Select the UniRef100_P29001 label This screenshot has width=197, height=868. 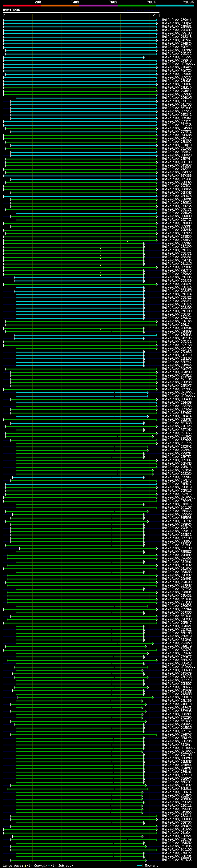click(x=176, y=74)
